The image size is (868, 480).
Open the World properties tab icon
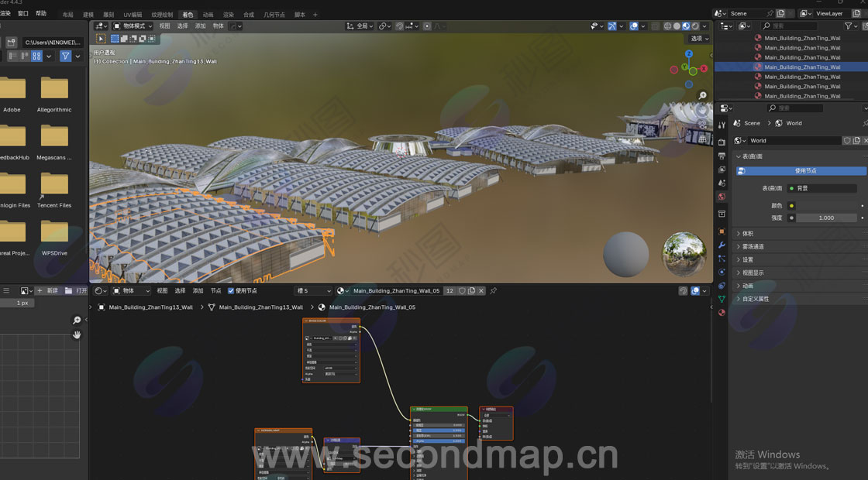(x=722, y=197)
